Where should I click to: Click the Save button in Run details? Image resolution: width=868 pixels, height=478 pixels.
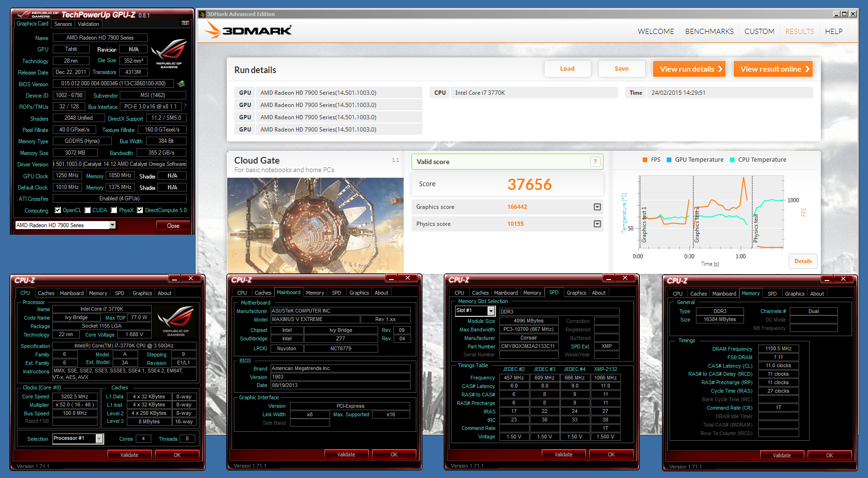tap(621, 69)
